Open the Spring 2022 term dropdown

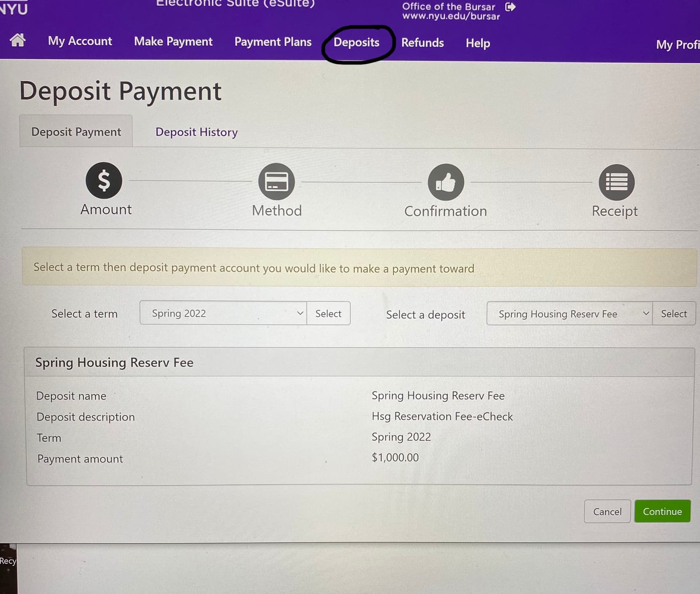[x=223, y=313]
